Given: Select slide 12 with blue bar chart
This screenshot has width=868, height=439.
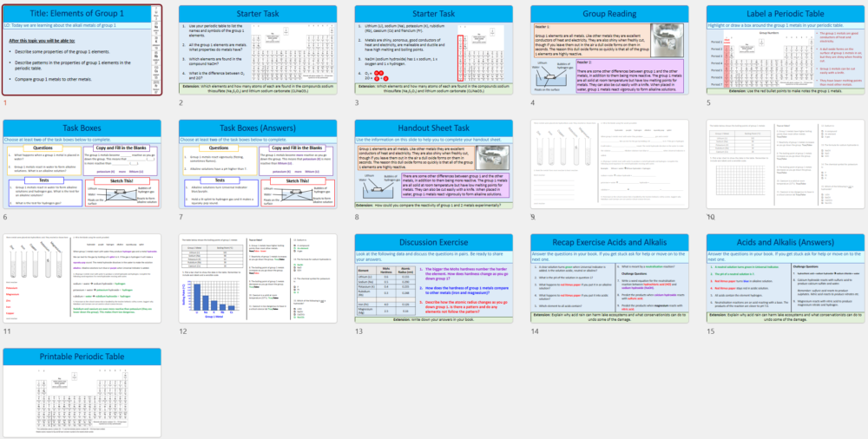Looking at the screenshot, I should coord(258,278).
